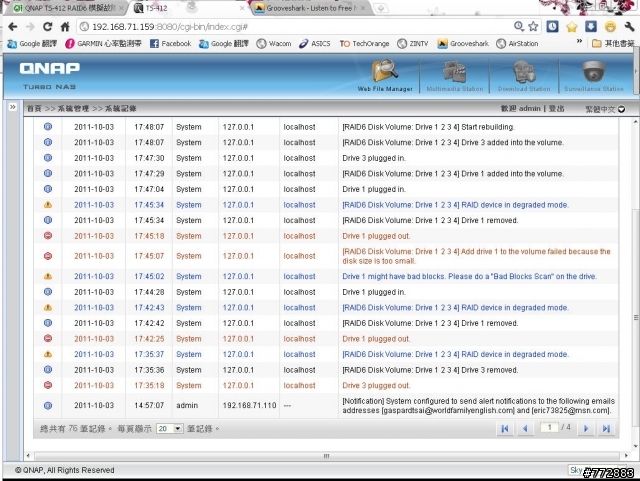Click the 登出 logout link

[x=556, y=109]
